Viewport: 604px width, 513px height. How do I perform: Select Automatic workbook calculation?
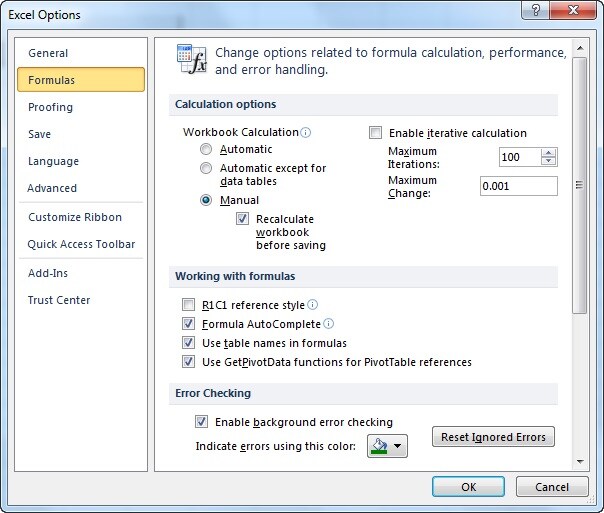coord(206,150)
